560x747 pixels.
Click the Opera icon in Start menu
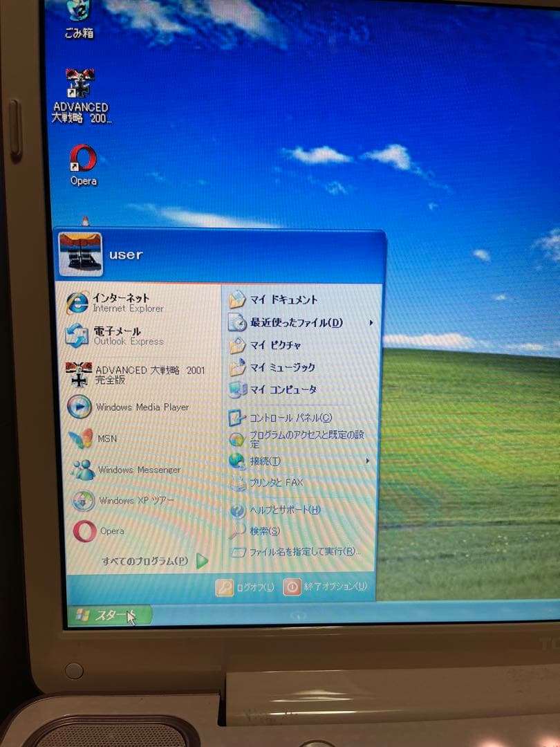pos(85,531)
